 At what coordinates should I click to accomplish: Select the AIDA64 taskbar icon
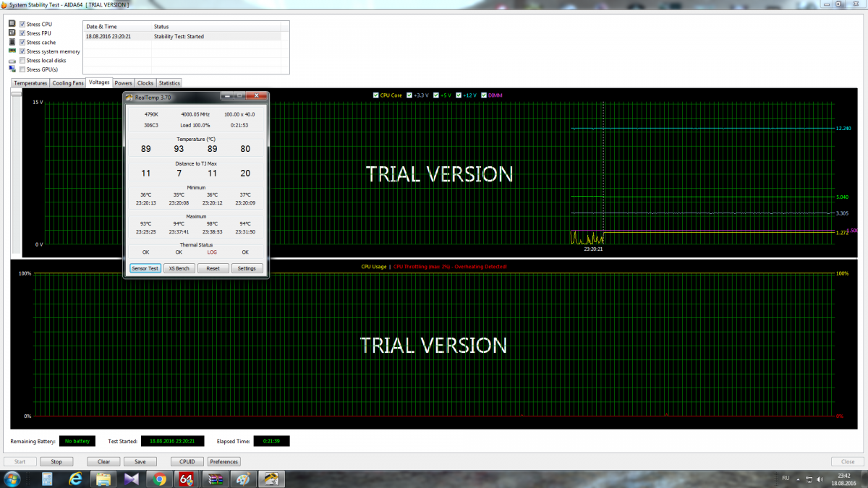pyautogui.click(x=187, y=479)
